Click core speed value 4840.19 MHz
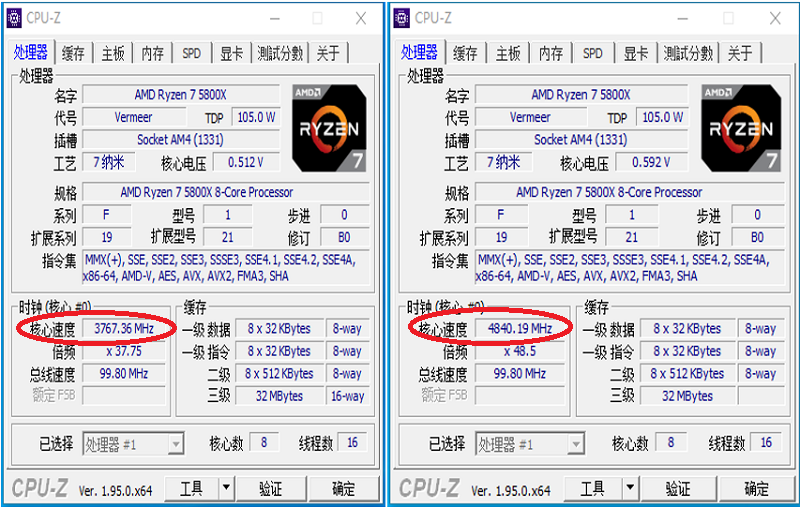This screenshot has width=800, height=508. (520, 328)
